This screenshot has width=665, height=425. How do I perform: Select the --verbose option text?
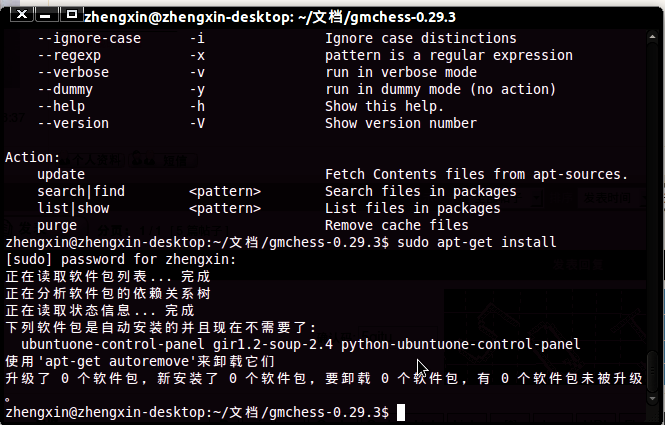click(x=73, y=73)
